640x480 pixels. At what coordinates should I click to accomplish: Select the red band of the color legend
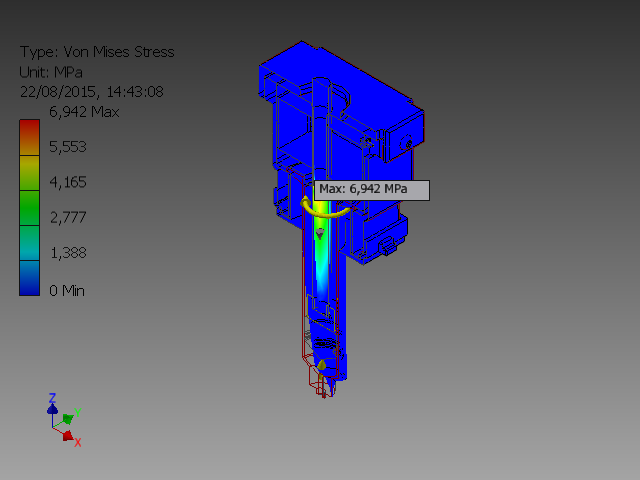[29, 137]
